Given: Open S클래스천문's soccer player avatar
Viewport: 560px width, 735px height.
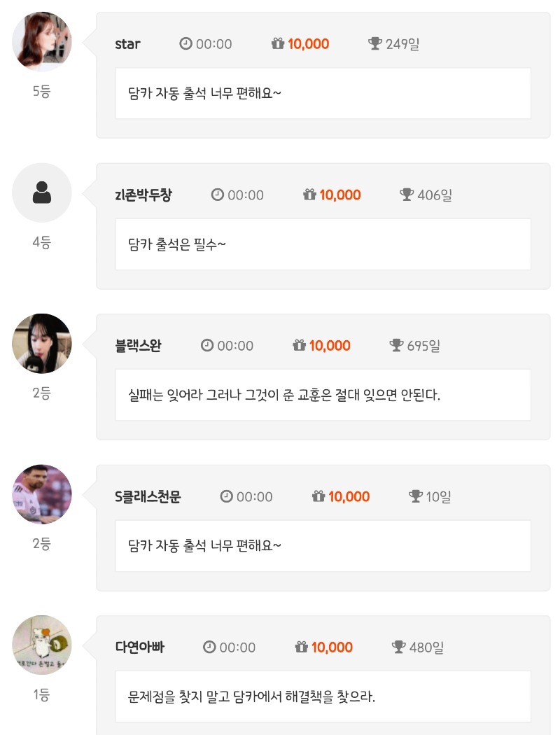Looking at the screenshot, I should (x=42, y=494).
